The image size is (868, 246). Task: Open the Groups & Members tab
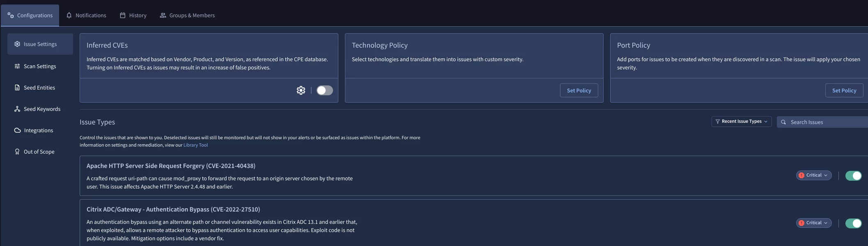click(x=187, y=15)
